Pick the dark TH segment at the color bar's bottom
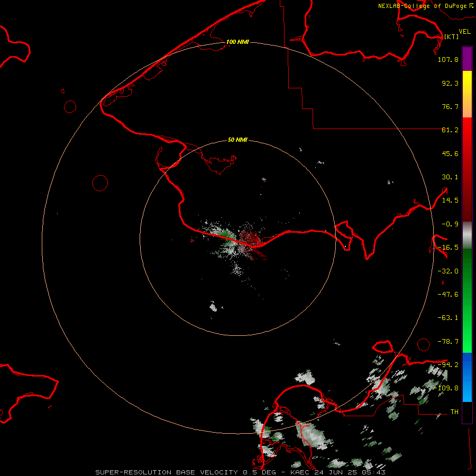This screenshot has width=476, height=476. (x=467, y=413)
